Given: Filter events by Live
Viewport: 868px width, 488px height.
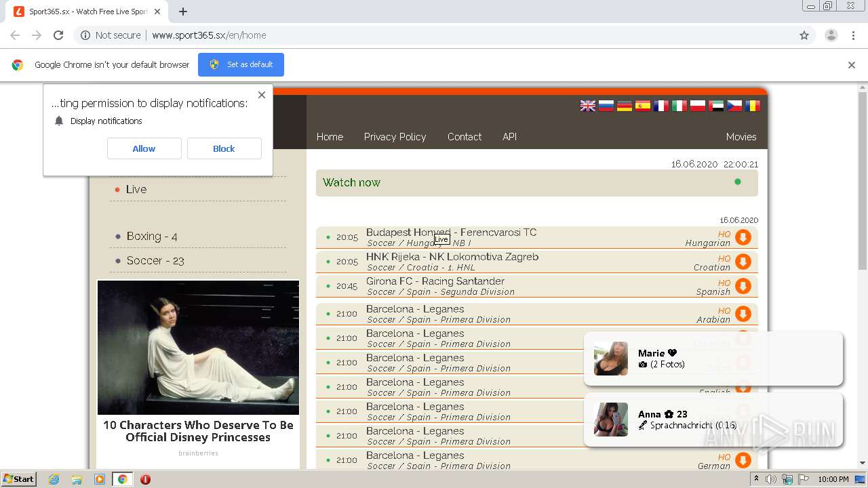Looking at the screenshot, I should click(x=136, y=189).
